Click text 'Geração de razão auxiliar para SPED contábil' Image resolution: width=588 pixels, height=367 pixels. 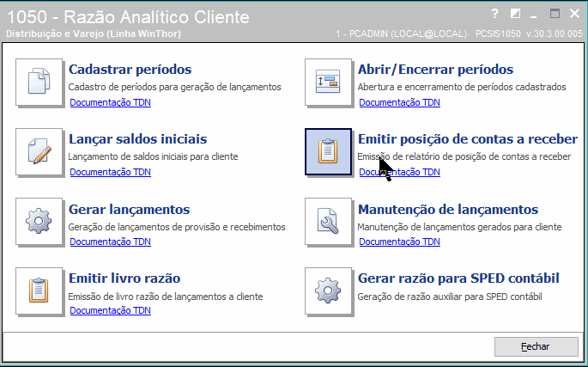point(450,297)
